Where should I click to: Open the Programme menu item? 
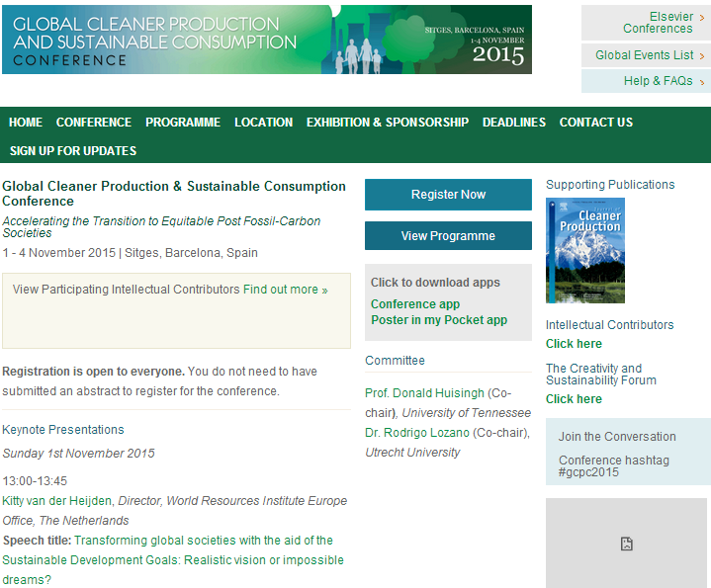[183, 123]
